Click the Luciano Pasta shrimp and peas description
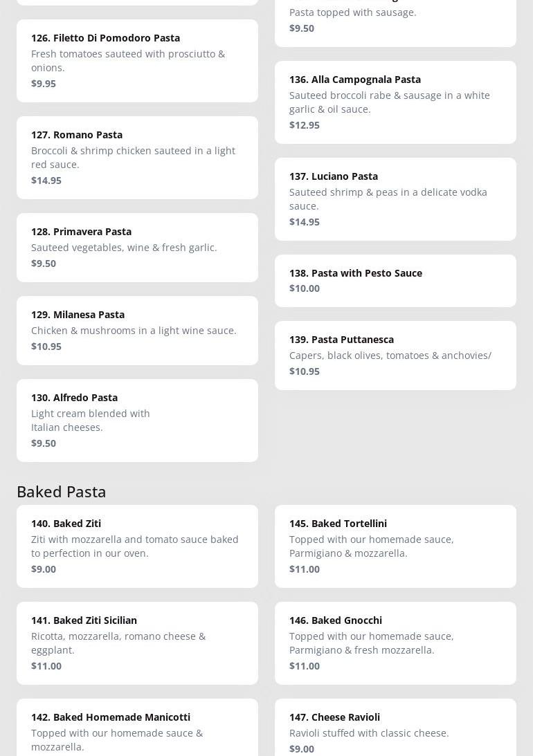Image resolution: width=533 pixels, height=756 pixels. click(x=388, y=199)
